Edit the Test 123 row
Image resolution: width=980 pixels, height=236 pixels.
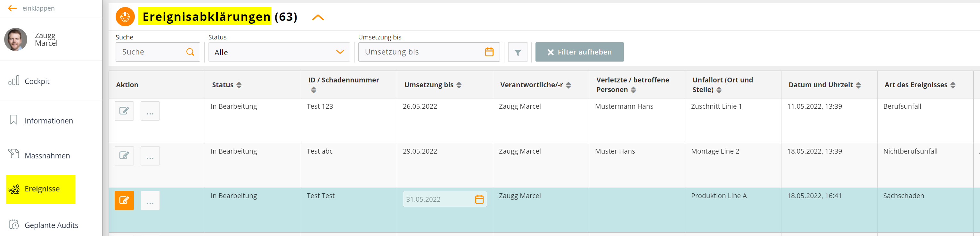(124, 111)
